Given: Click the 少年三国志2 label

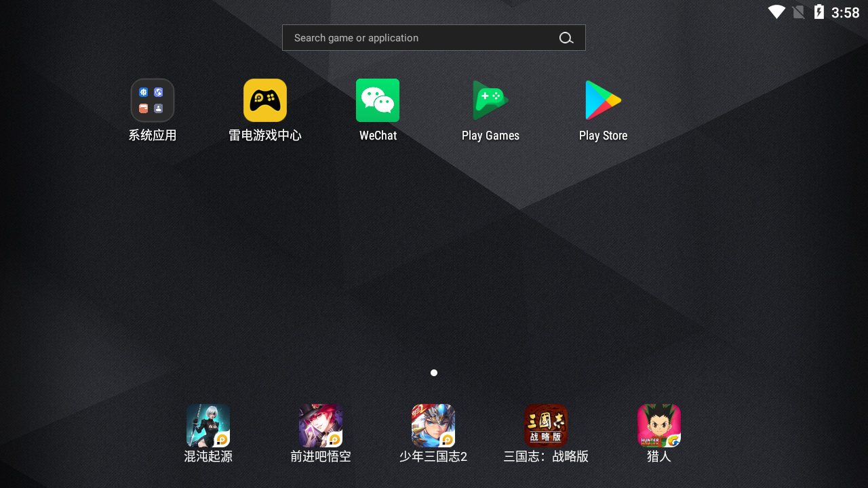Looking at the screenshot, I should point(433,457).
